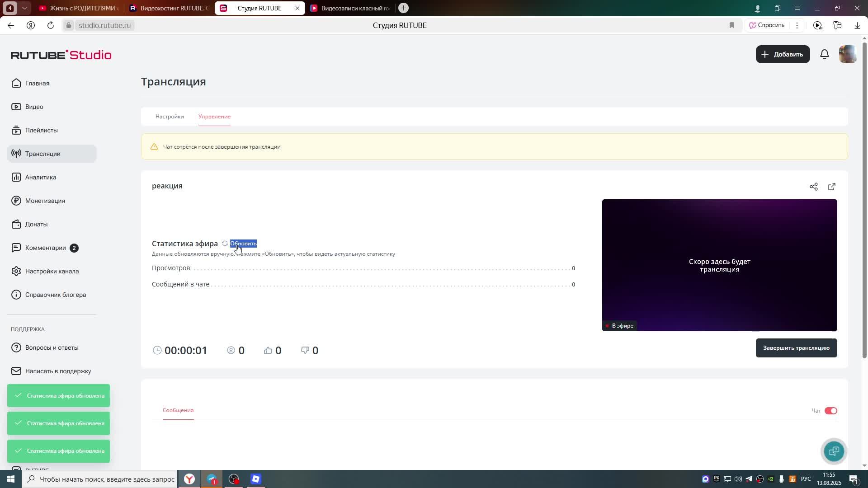Expand the browser tab groups dropdown arrow
Image resolution: width=868 pixels, height=488 pixels.
pyautogui.click(x=24, y=8)
